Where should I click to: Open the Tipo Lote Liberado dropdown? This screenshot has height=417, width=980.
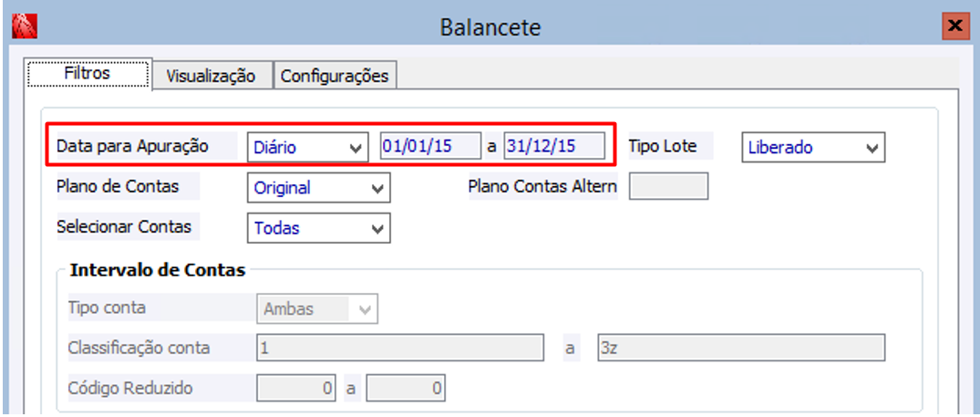pyautogui.click(x=813, y=147)
